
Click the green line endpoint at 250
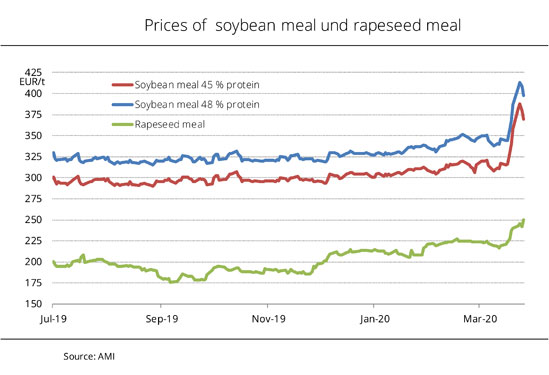(523, 220)
